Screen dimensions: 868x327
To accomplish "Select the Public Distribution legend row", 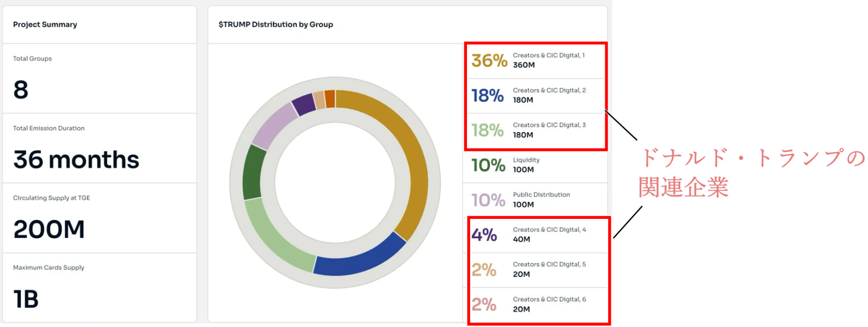I will [536, 200].
